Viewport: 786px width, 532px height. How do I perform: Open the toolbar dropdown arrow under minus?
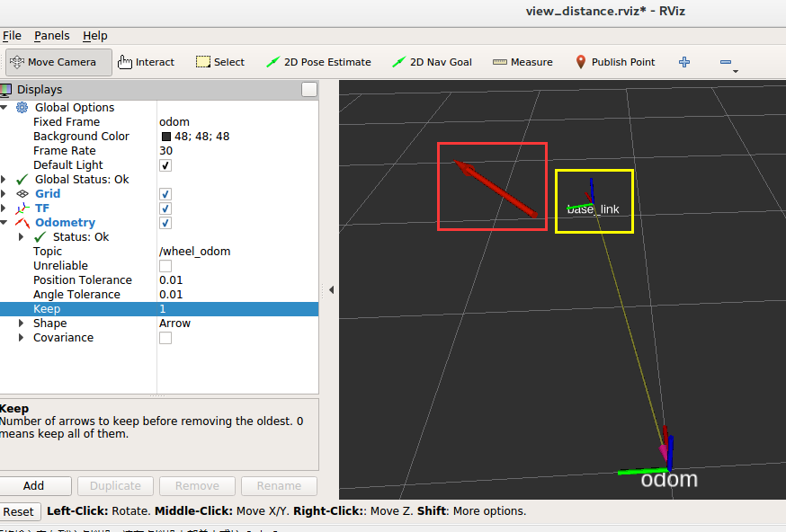point(736,72)
